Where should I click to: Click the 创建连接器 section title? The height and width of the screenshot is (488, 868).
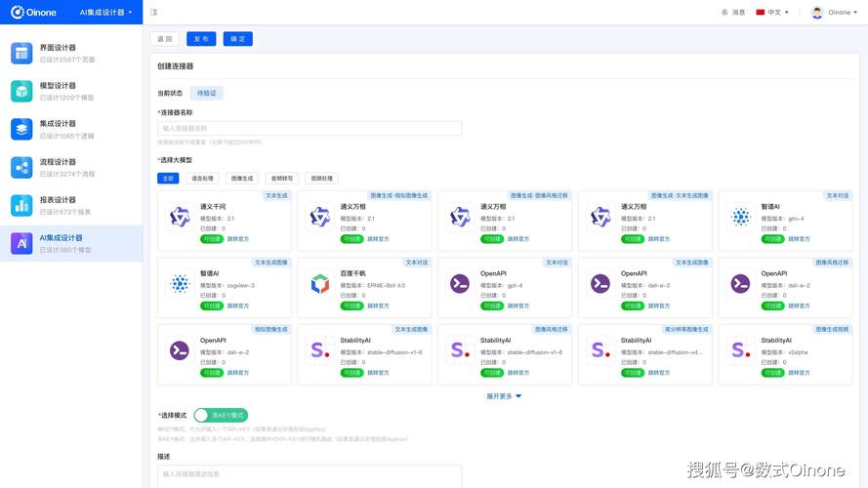pos(176,65)
